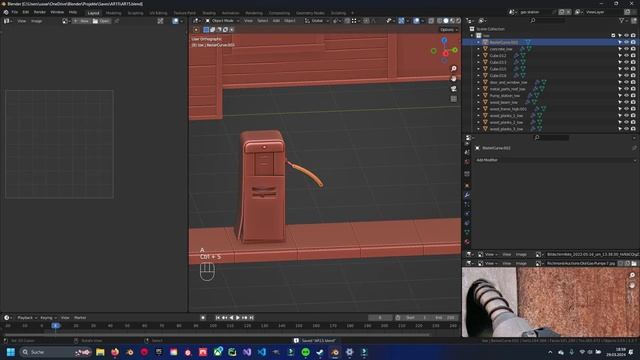Screen dimensions: 640x360
Task: Toggle selectability arrow for Cube.016
Action: point(620,76)
